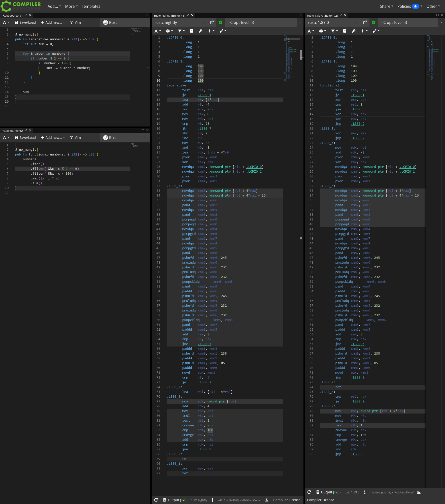Open the Rust language selector in source #2
The image size is (445, 504).
pyautogui.click(x=125, y=138)
